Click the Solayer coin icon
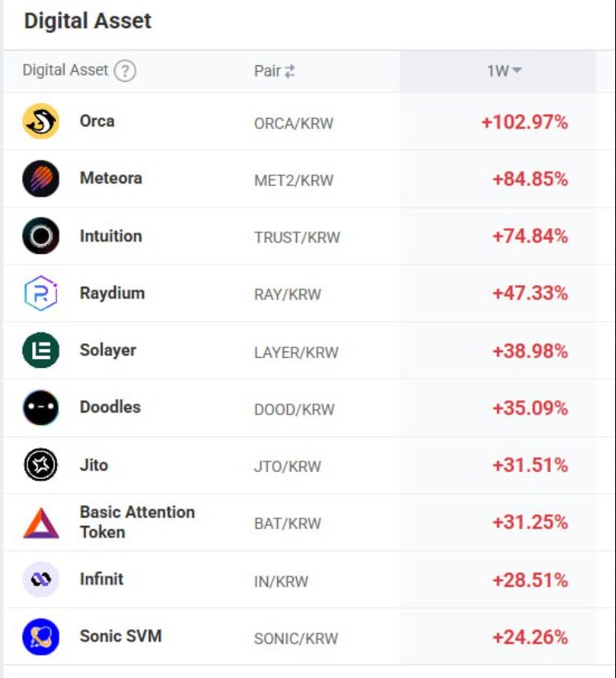The image size is (616, 678). point(41,351)
